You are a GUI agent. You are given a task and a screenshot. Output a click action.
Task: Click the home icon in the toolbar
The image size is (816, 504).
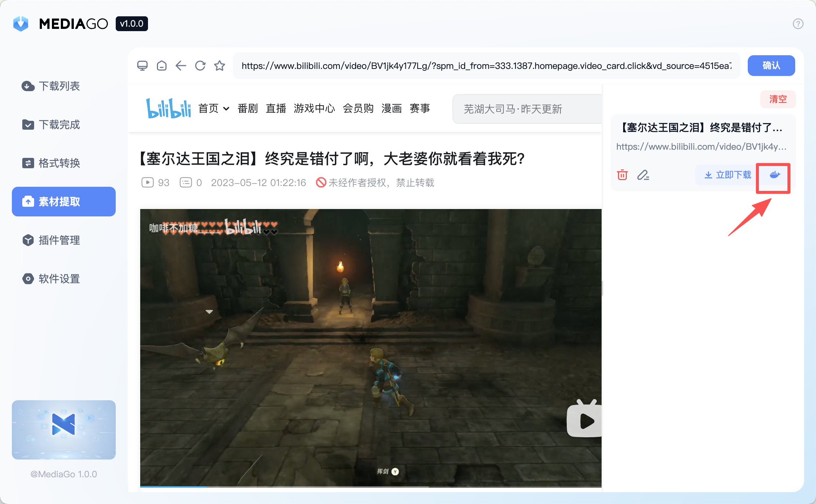(x=161, y=66)
